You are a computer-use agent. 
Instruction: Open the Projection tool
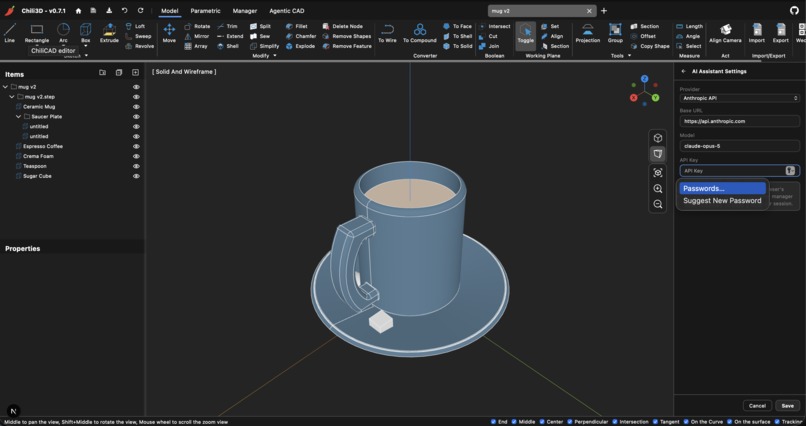[588, 33]
